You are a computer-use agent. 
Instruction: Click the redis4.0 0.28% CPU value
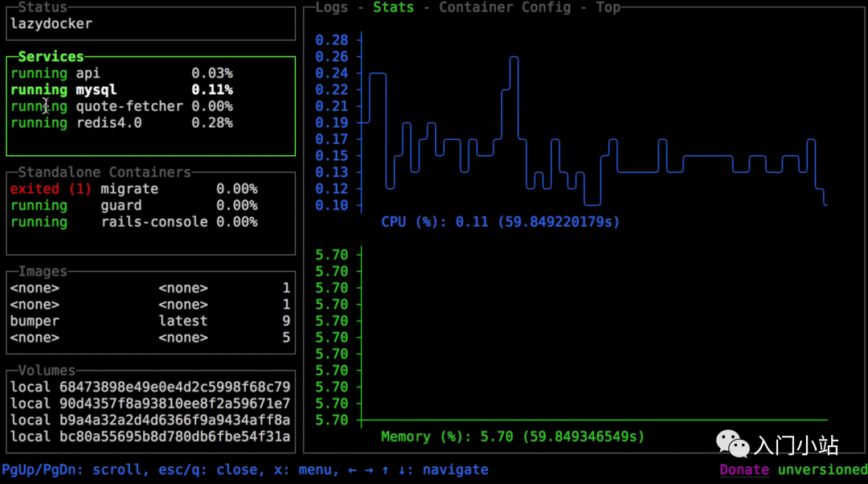point(212,123)
